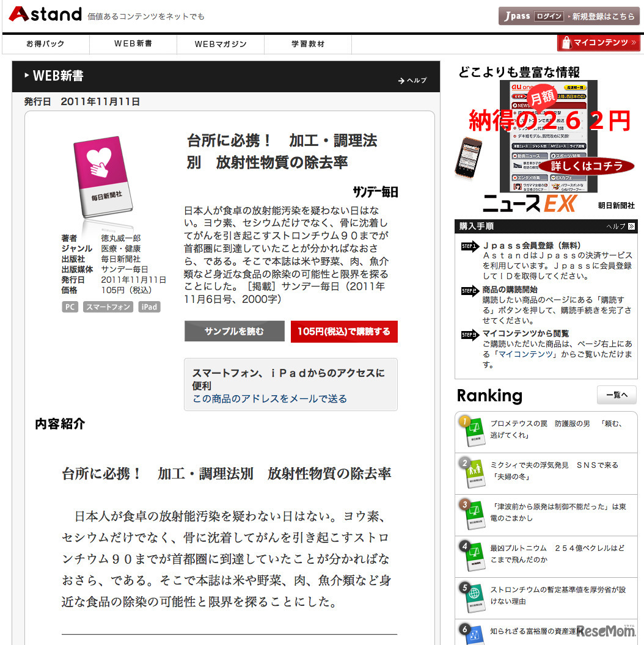Click rank 3 green book icon

point(474,515)
